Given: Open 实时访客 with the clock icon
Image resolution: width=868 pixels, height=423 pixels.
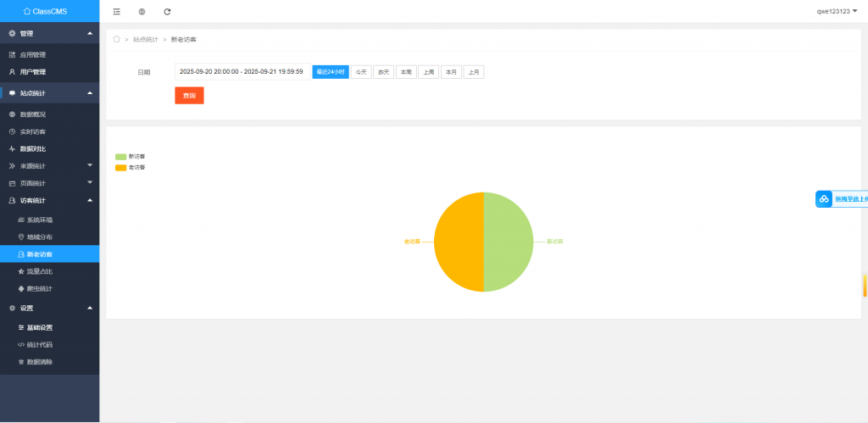Looking at the screenshot, I should (33, 131).
